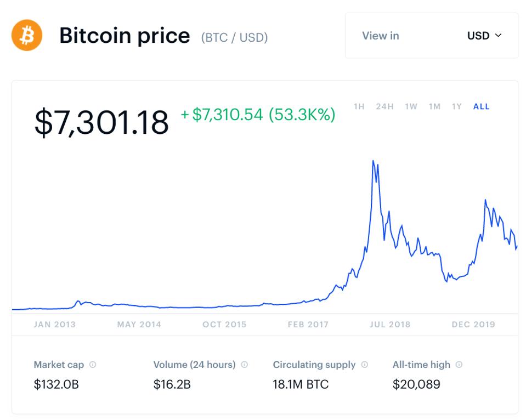
Task: Click the chart line at its peak
Action: pos(374,161)
